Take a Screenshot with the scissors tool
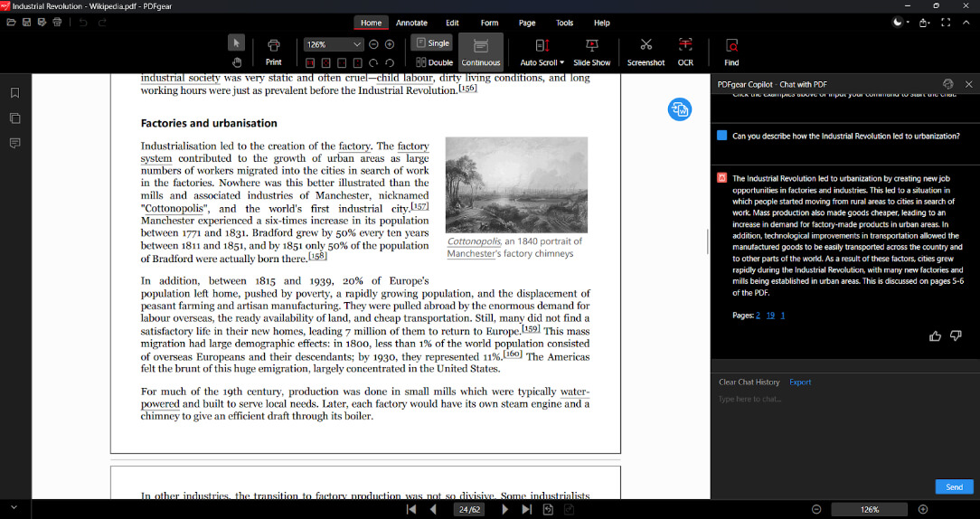Image resolution: width=980 pixels, height=519 pixels. (x=645, y=52)
